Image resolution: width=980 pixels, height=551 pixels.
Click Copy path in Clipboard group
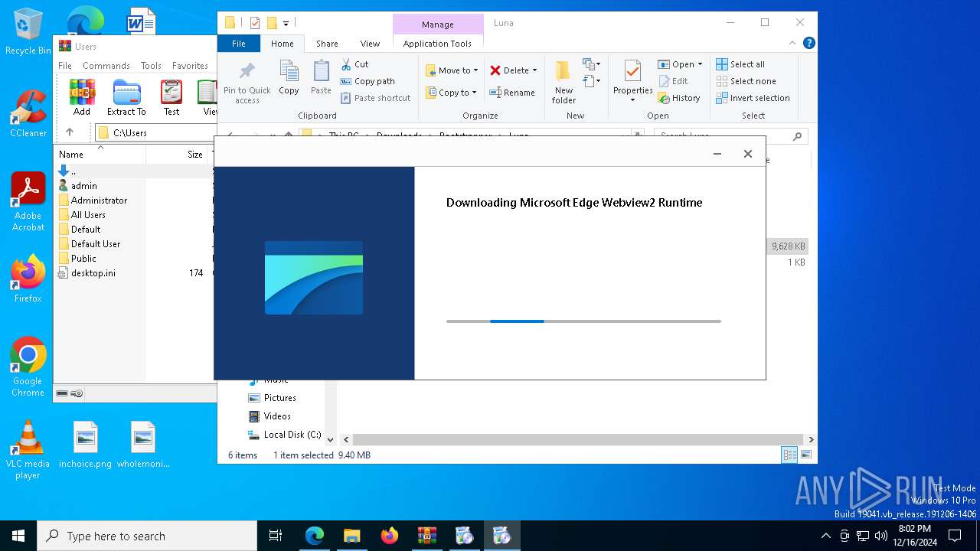[x=367, y=81]
